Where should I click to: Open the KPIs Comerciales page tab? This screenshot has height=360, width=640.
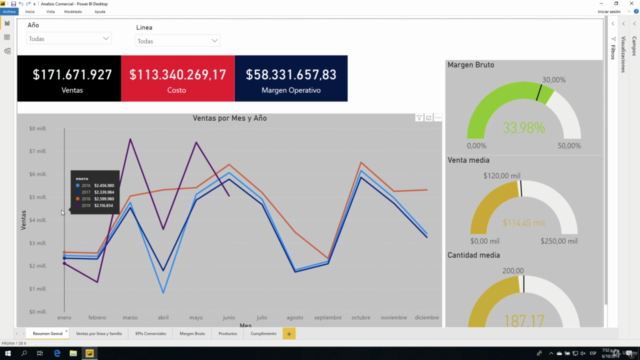pos(151,333)
